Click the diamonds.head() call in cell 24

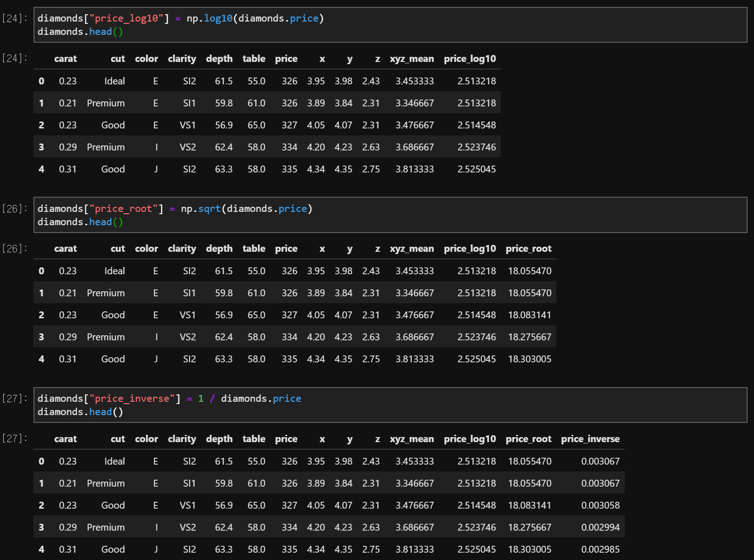(x=79, y=32)
